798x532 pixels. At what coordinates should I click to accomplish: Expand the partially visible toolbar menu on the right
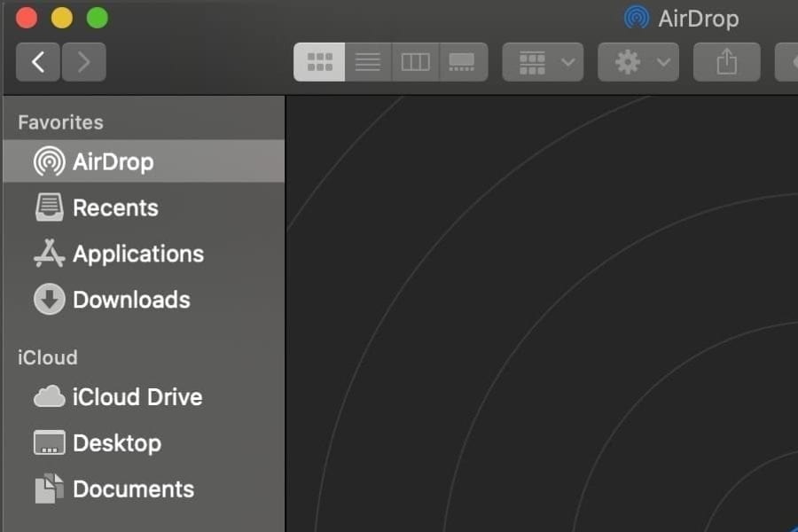coord(789,61)
